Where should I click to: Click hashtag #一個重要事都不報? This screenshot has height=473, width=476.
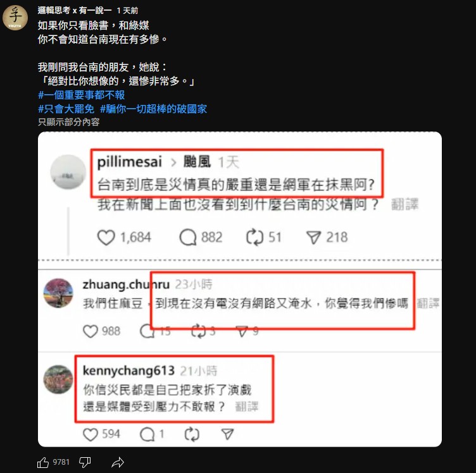click(82, 95)
